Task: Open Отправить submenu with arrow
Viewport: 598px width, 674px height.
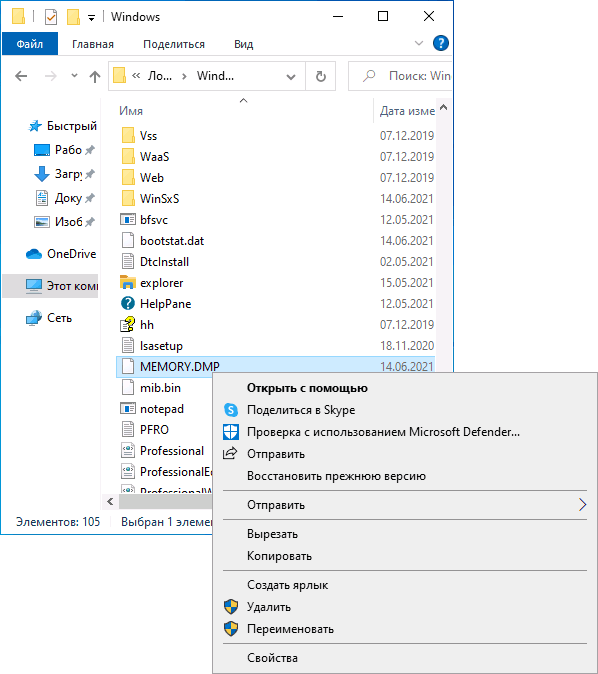Action: (582, 505)
